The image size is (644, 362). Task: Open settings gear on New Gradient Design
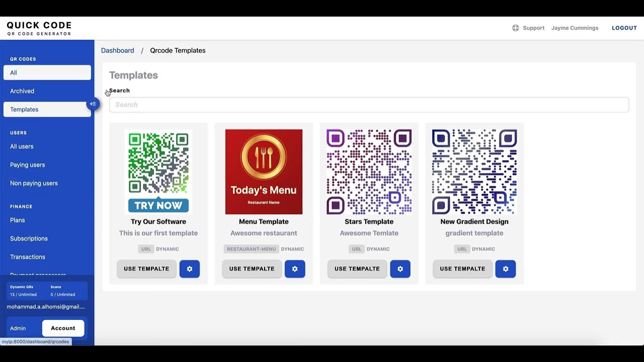coord(505,269)
